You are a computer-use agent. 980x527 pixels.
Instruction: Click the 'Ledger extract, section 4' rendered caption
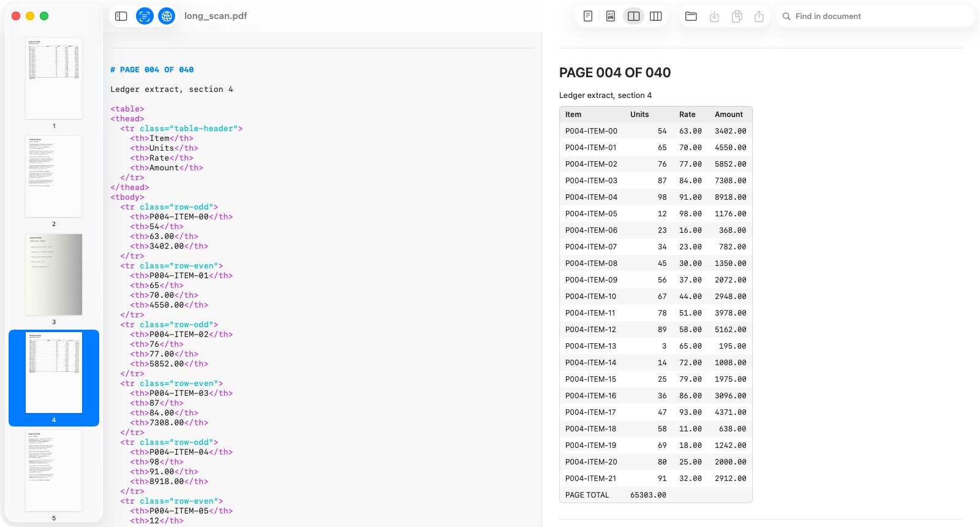[x=605, y=96]
